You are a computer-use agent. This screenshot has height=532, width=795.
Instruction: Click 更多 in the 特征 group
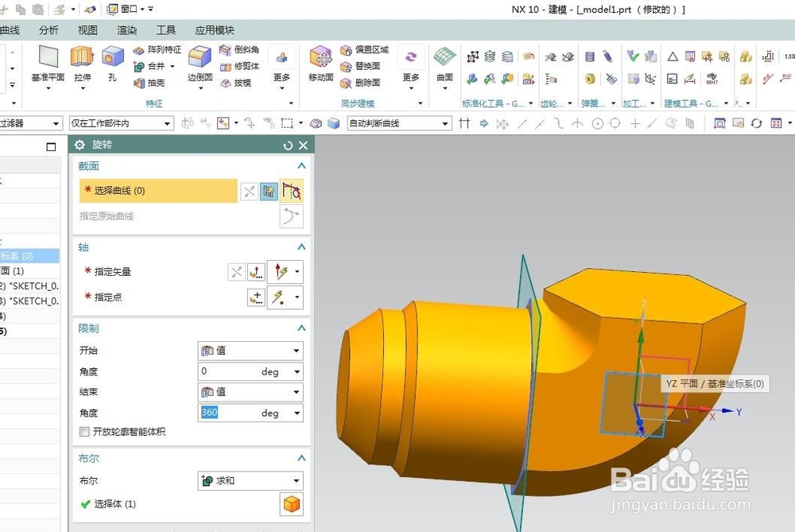282,66
